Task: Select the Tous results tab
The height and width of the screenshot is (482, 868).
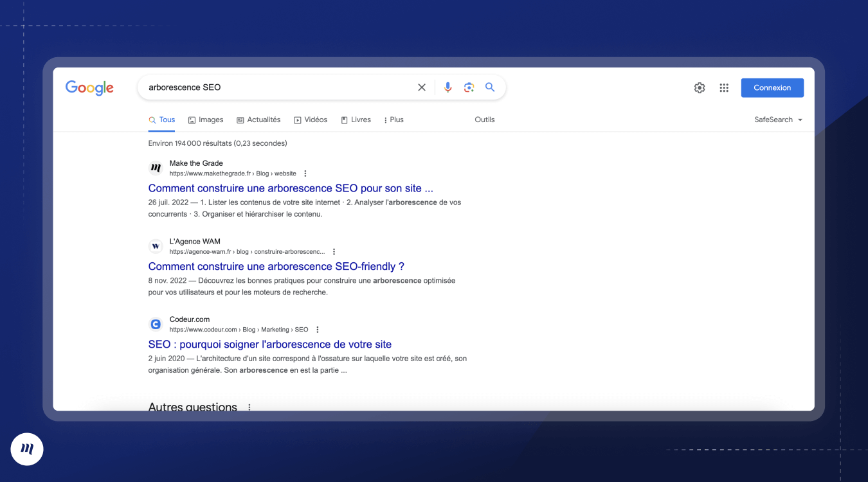Action: tap(162, 120)
